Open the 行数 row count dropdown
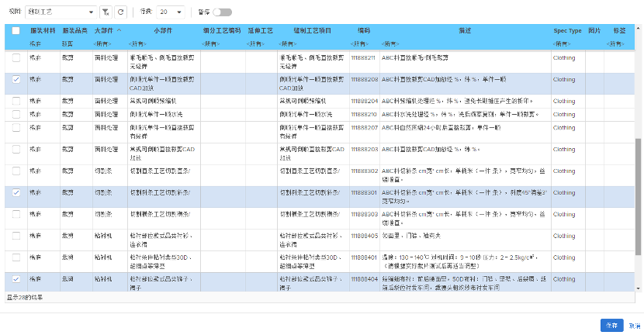This screenshot has width=644, height=335. tap(171, 12)
